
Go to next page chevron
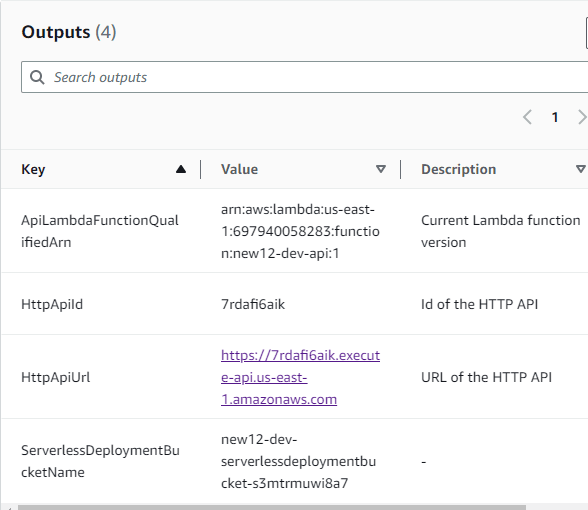(x=582, y=117)
